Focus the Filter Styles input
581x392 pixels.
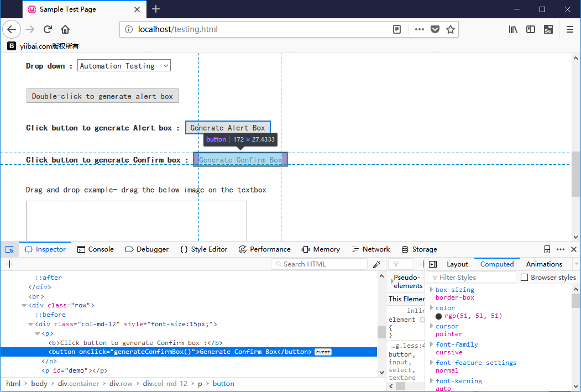472,277
